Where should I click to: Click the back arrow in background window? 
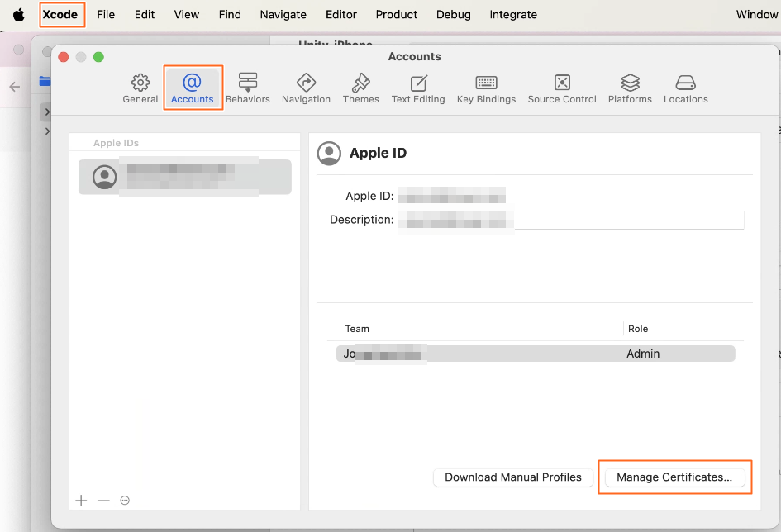tap(15, 87)
